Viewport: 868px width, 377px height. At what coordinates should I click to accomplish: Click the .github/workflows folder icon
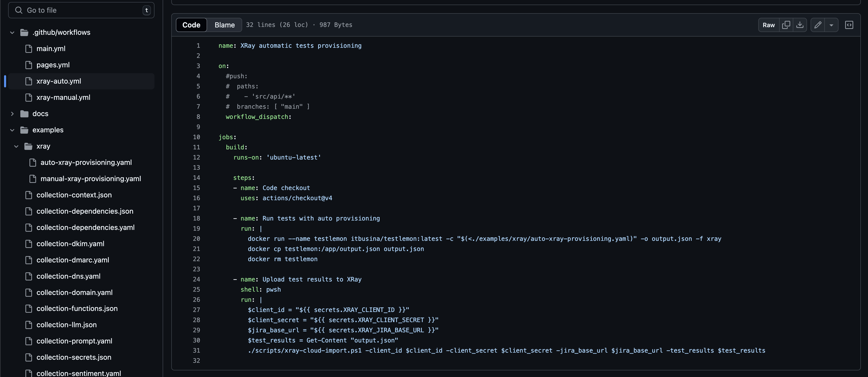click(24, 32)
